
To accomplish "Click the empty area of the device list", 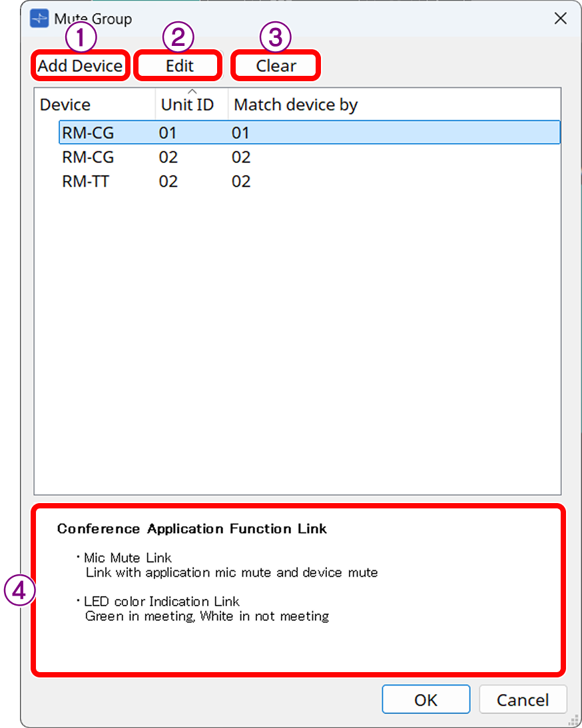I will (x=293, y=333).
